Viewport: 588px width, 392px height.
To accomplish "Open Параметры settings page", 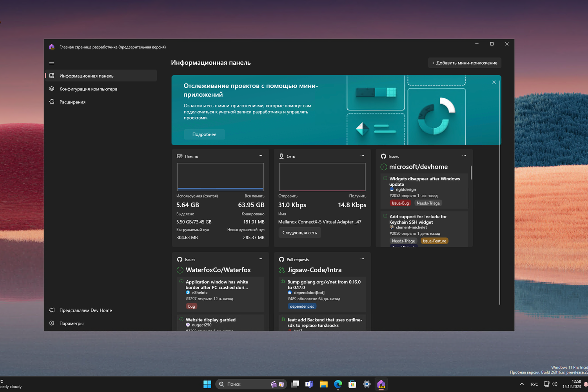I will click(101, 323).
